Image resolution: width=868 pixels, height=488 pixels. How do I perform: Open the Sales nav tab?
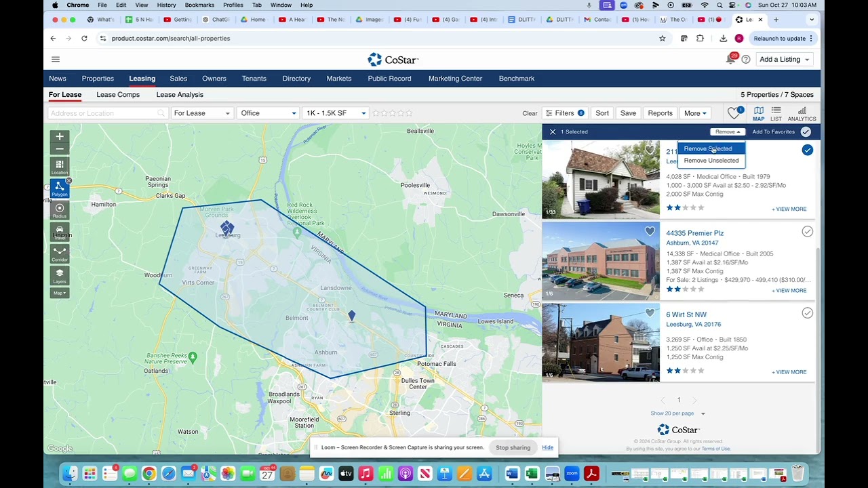pos(178,79)
